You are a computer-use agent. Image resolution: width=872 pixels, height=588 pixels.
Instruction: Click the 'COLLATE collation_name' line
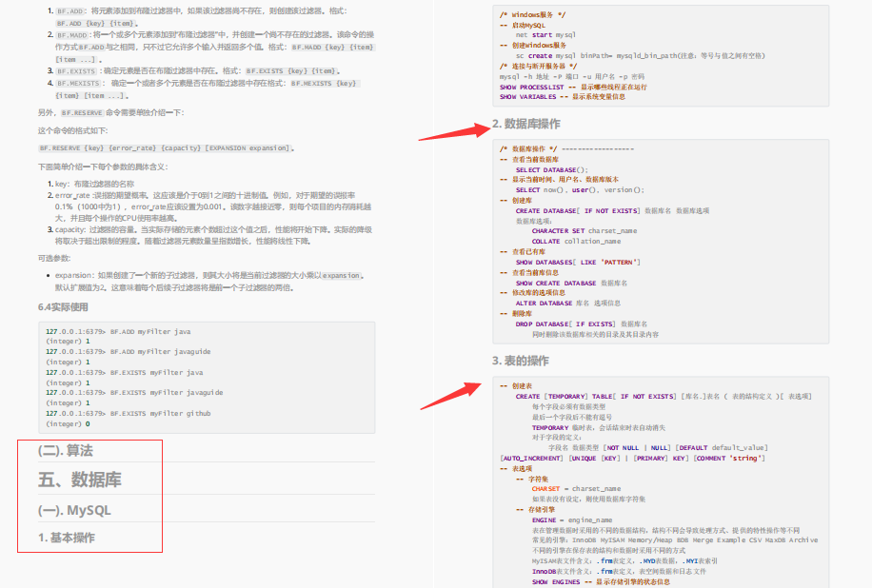tap(576, 242)
